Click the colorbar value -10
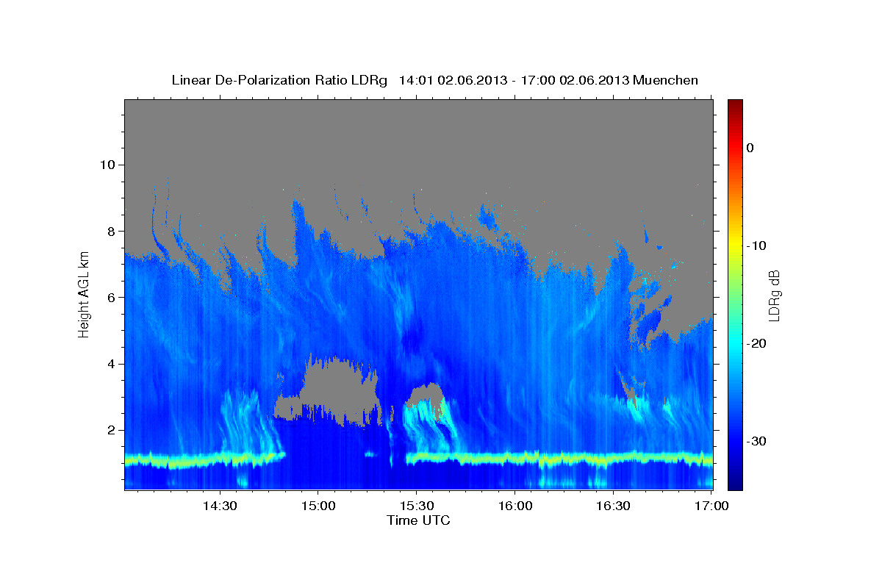Viewport: 882px width, 588px height. (x=757, y=245)
